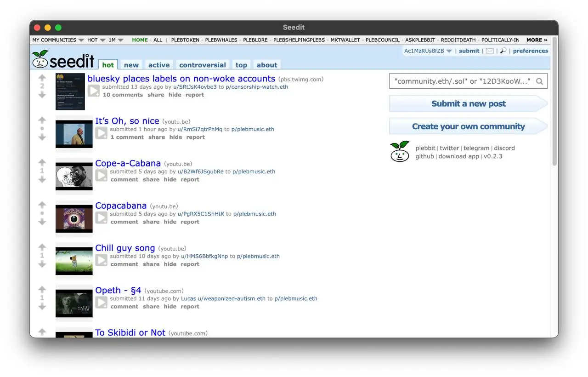Viewport: 588px width, 377px height.
Task: Open 'To Skibidi or Not' post title
Action: point(130,332)
